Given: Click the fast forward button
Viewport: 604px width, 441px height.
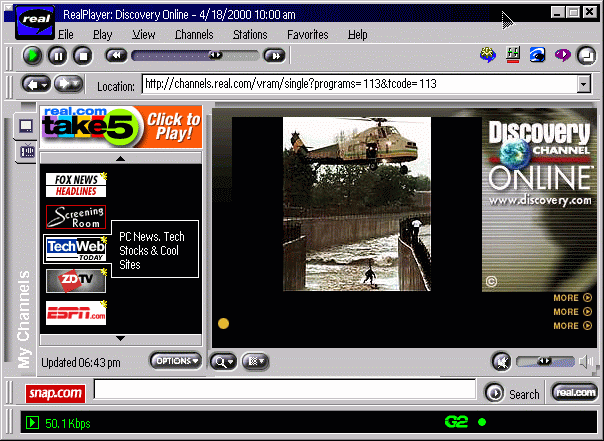Looking at the screenshot, I should click(274, 55).
